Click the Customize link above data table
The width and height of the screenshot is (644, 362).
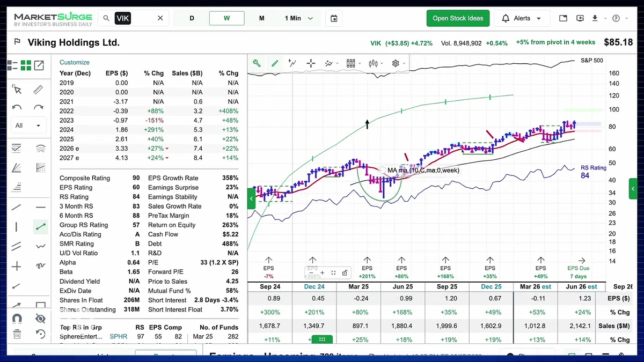[75, 62]
